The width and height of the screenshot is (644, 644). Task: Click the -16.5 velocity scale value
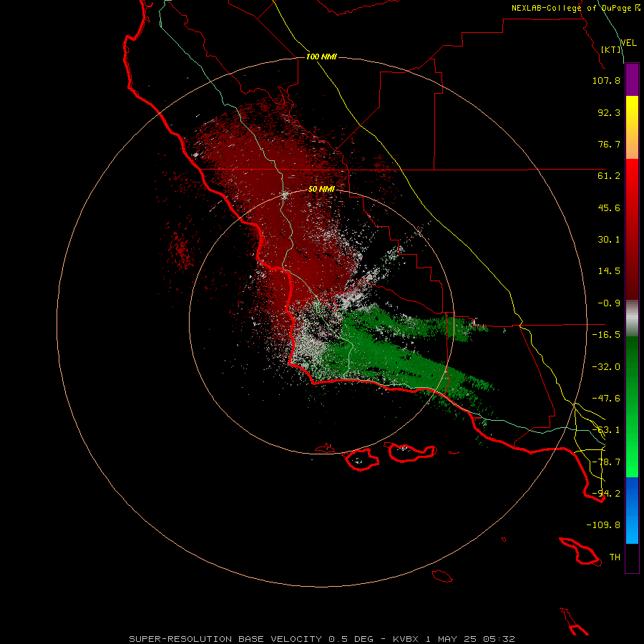pyautogui.click(x=606, y=335)
